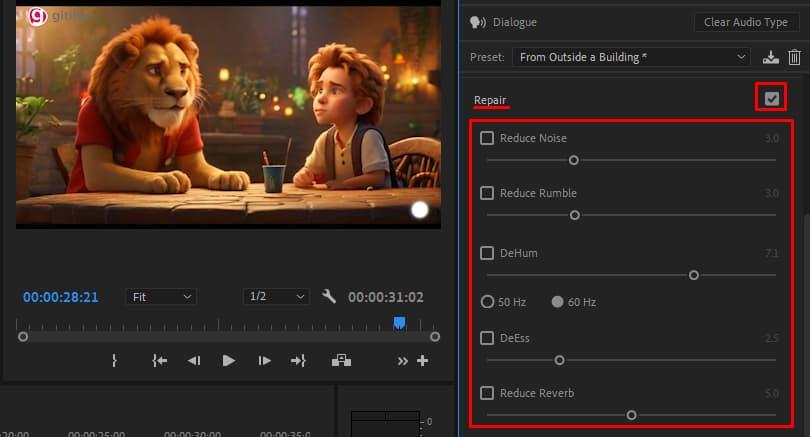Jump to the In point
The height and width of the screenshot is (437, 810).
point(159,361)
